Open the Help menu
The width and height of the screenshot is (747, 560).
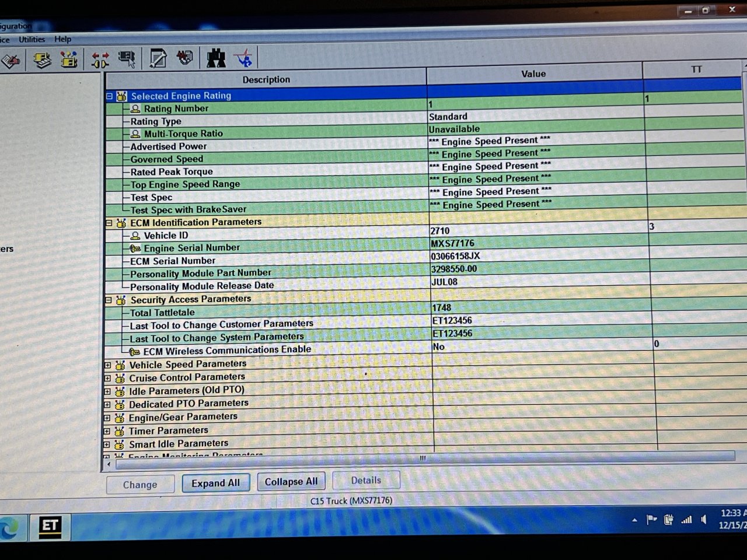pyautogui.click(x=62, y=40)
